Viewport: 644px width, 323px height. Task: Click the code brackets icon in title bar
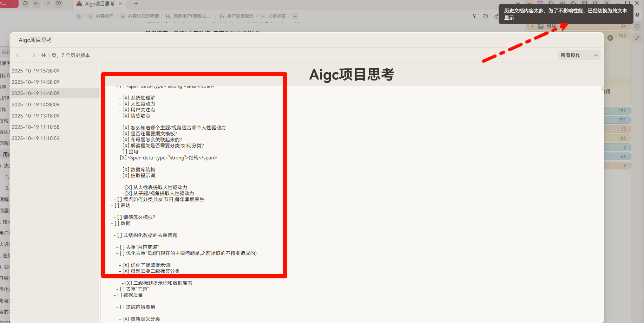pyautogui.click(x=562, y=3)
